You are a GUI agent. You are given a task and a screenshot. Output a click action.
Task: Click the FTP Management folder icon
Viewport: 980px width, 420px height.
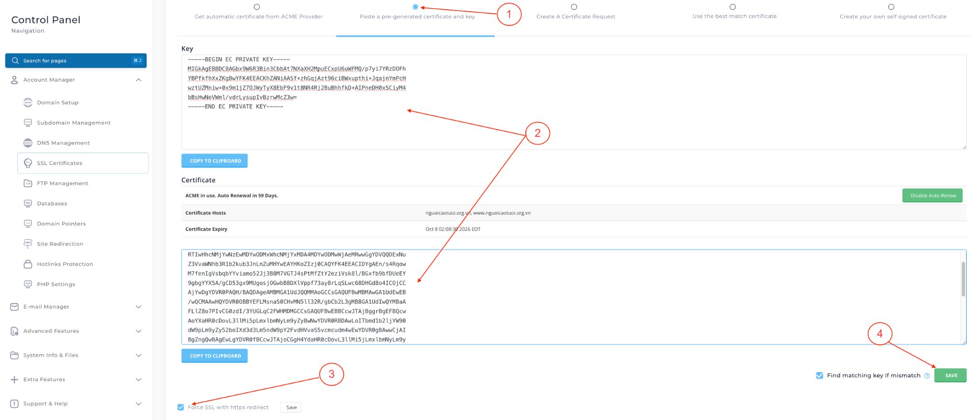pyautogui.click(x=28, y=183)
